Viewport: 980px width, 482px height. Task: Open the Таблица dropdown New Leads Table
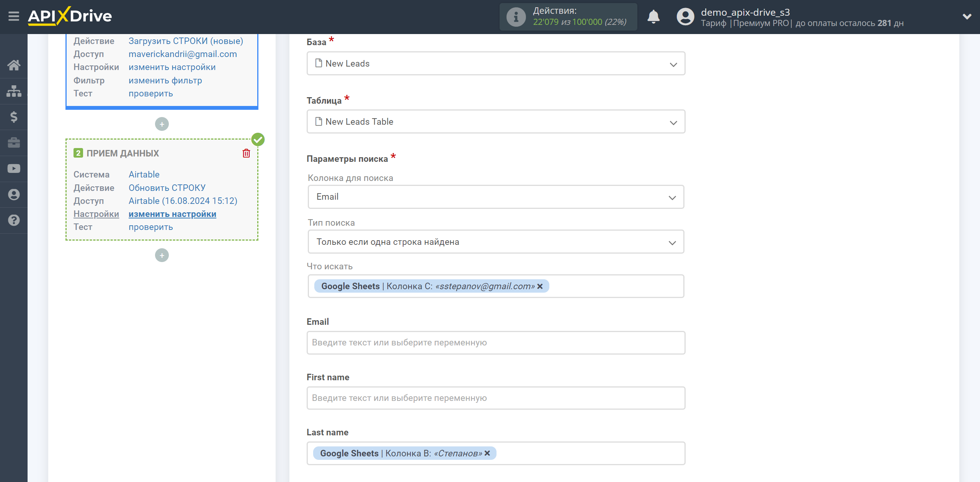pos(496,122)
